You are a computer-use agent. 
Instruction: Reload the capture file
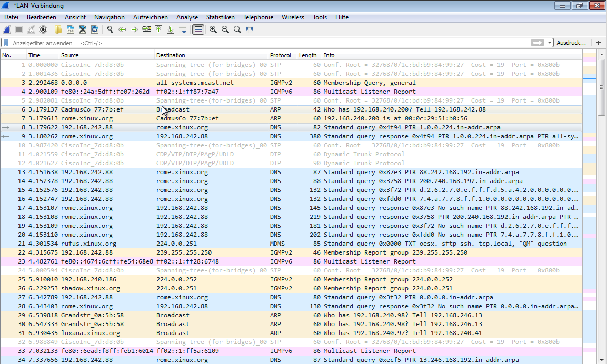click(x=95, y=29)
